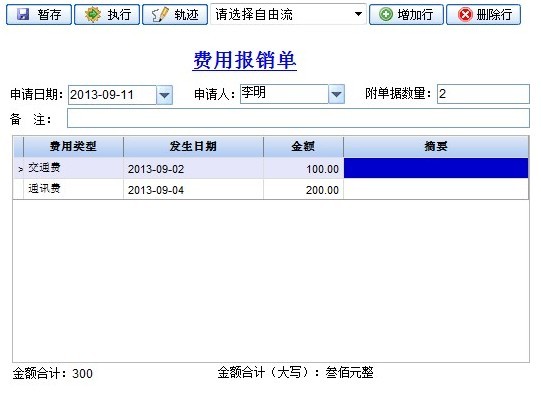Click the 摘要 column header

pos(436,147)
